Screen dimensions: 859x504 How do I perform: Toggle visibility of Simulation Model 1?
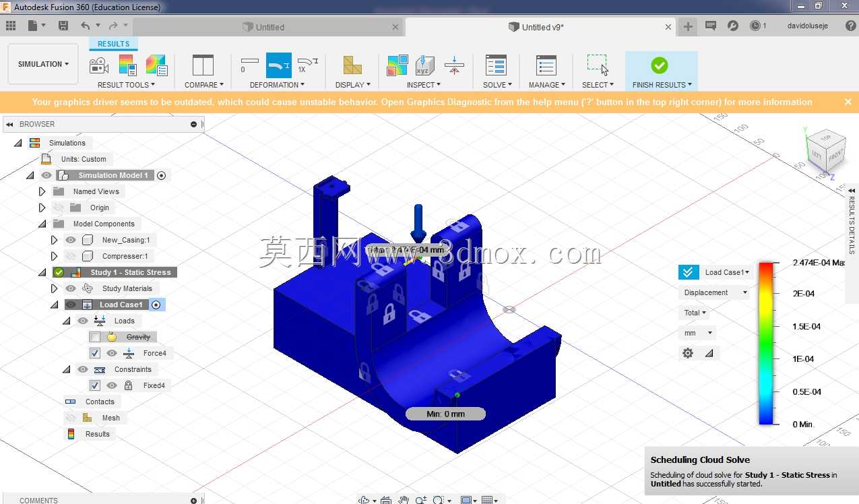[x=46, y=175]
